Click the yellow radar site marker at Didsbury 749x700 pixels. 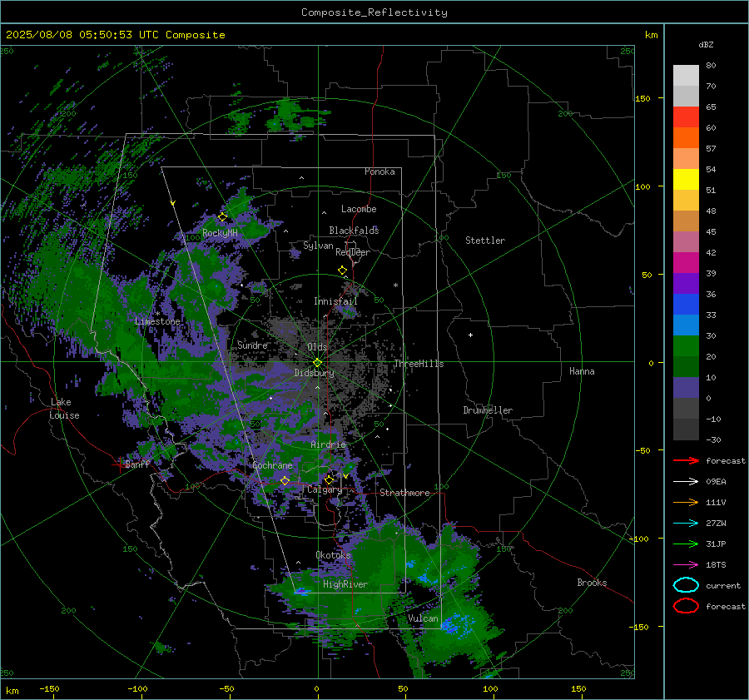tap(318, 363)
